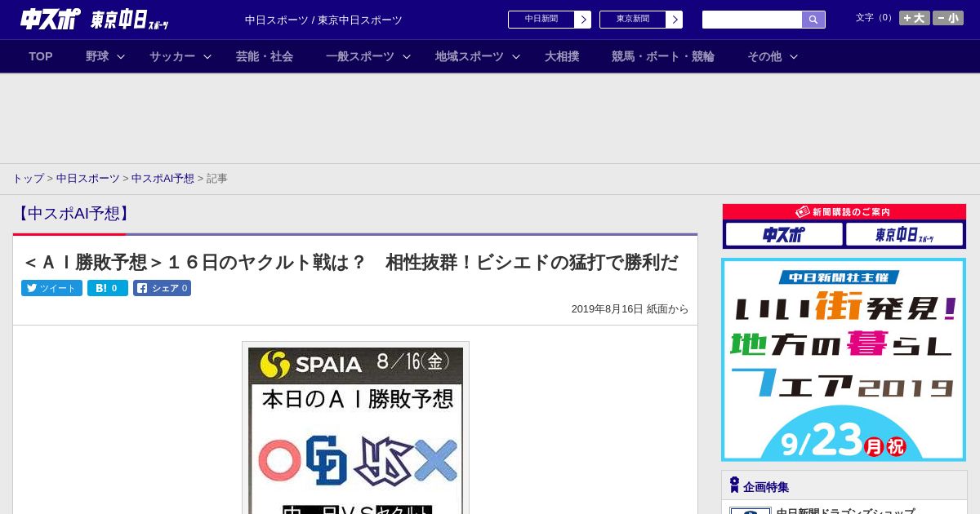Open the 東京中日スポーツ subscription button in sidebar

(904, 235)
